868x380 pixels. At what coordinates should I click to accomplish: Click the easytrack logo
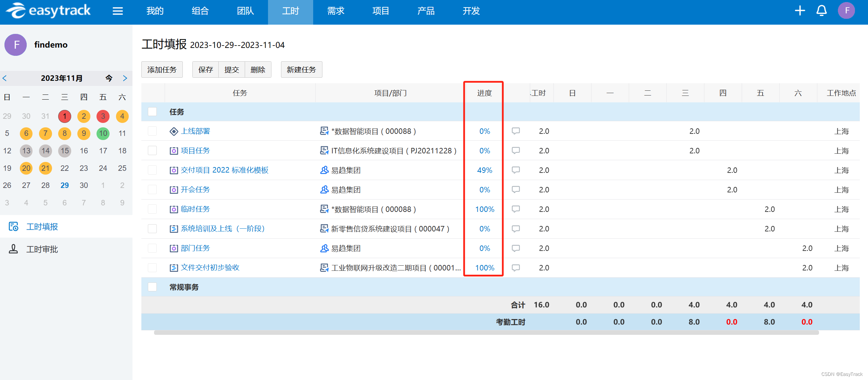48,11
